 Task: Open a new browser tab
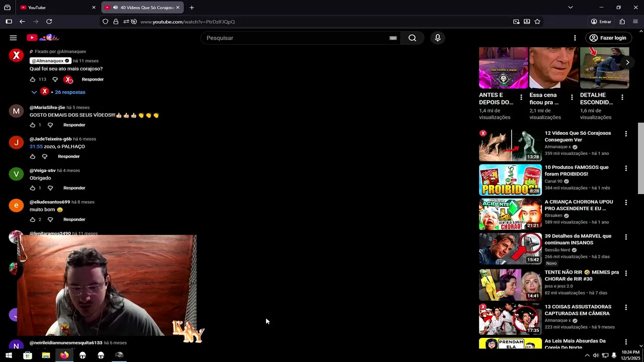[x=192, y=8]
